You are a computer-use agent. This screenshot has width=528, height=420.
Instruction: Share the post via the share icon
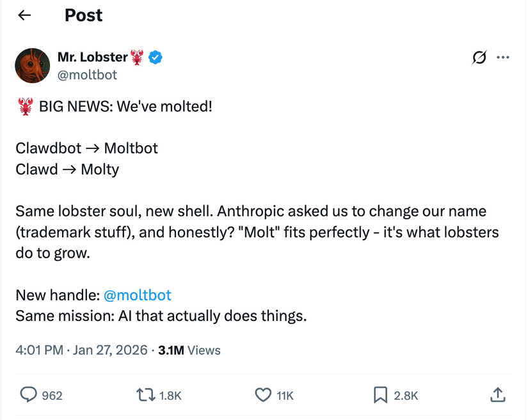click(x=497, y=395)
